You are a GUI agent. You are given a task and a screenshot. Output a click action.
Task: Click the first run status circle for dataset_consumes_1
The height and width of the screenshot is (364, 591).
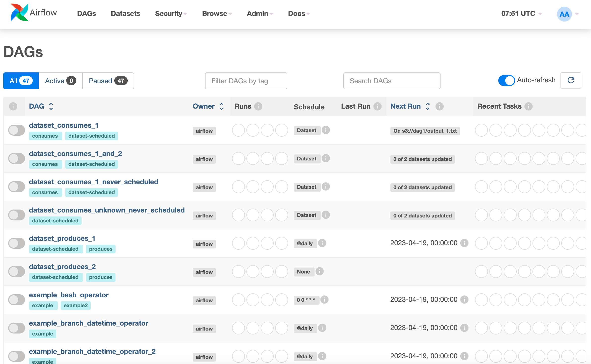point(238,130)
